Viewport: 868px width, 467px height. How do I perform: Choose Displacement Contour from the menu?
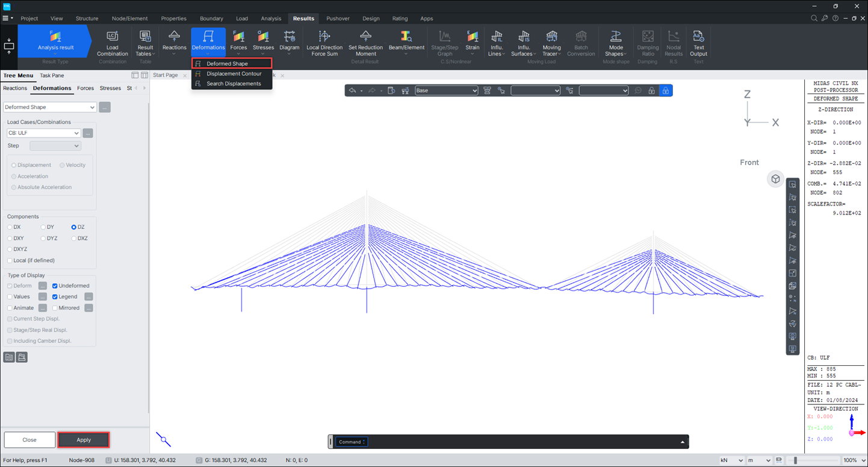point(232,74)
